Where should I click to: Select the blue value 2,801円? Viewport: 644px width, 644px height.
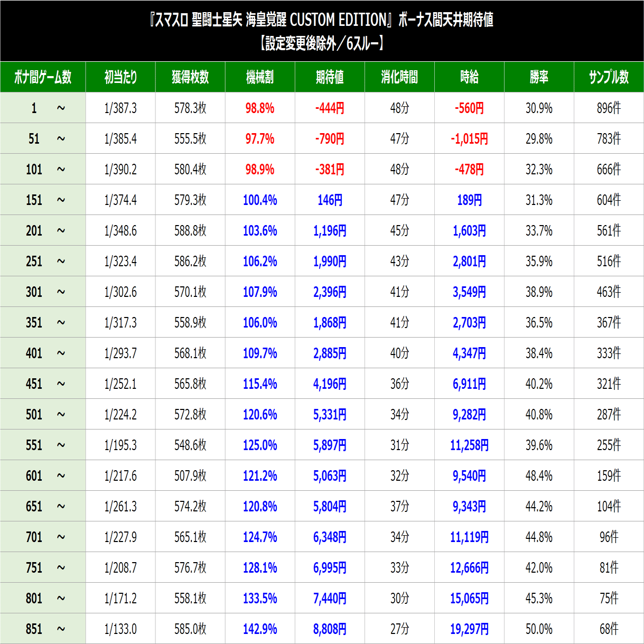pos(469,262)
